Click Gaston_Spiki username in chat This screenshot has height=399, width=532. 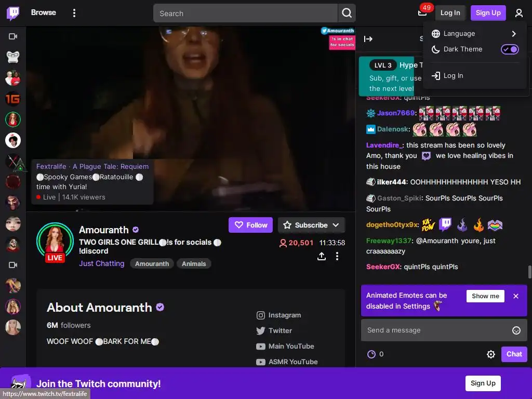[400, 198]
